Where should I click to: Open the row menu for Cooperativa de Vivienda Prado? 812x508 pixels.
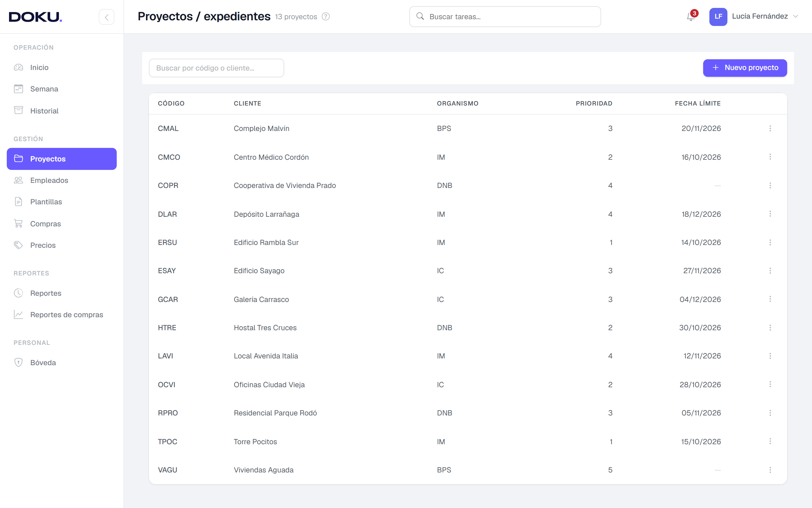click(x=770, y=185)
